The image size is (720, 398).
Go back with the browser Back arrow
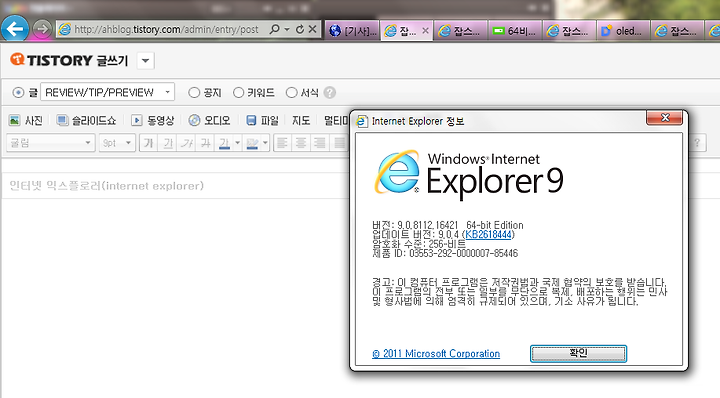click(15, 29)
